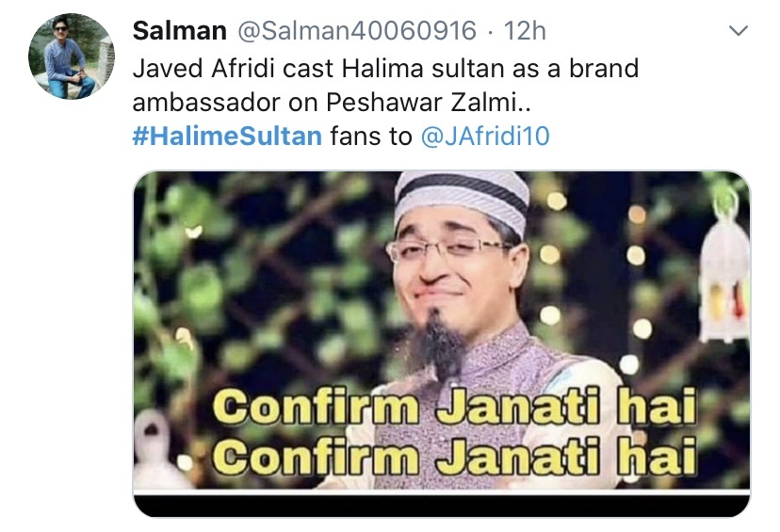Select the tweet text starting Javed Afridi
This screenshot has width=780, height=532.
pyautogui.click(x=385, y=85)
